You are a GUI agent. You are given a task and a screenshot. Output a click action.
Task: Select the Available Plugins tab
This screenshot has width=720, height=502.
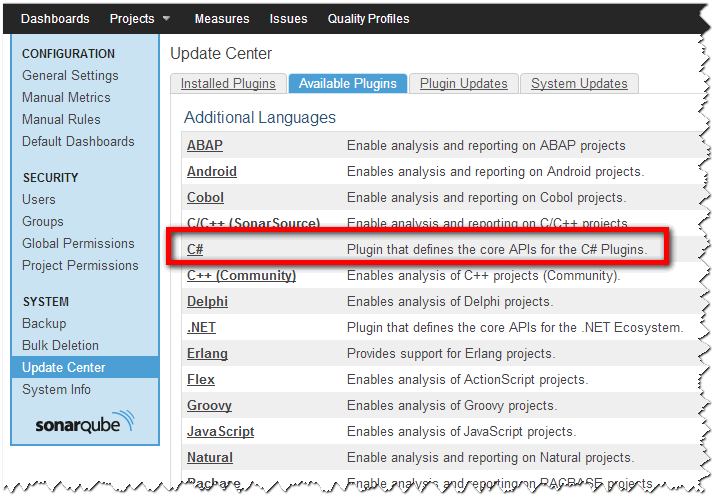tap(347, 84)
